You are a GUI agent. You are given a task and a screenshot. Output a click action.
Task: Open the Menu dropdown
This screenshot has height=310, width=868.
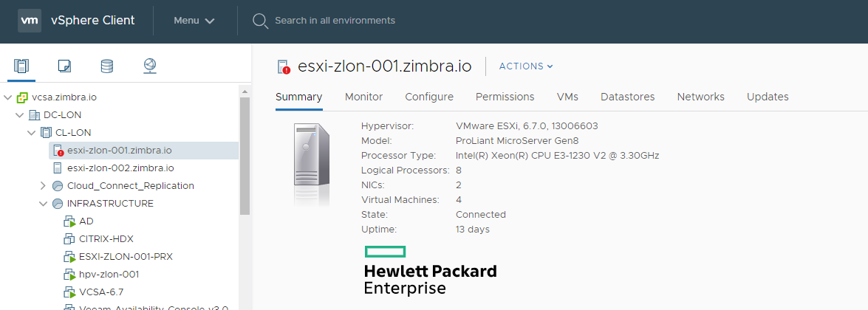tap(194, 21)
